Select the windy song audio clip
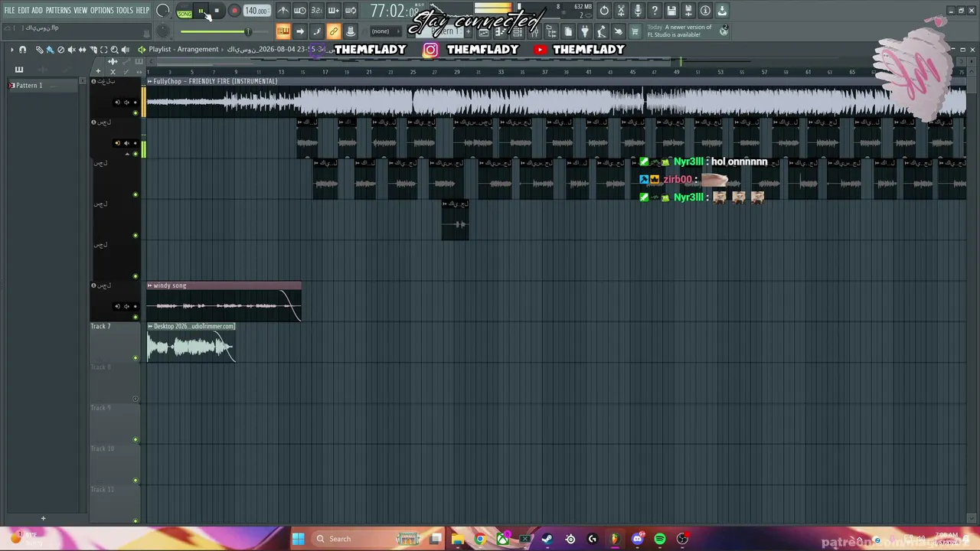Viewport: 980px width, 551px height. coord(224,302)
